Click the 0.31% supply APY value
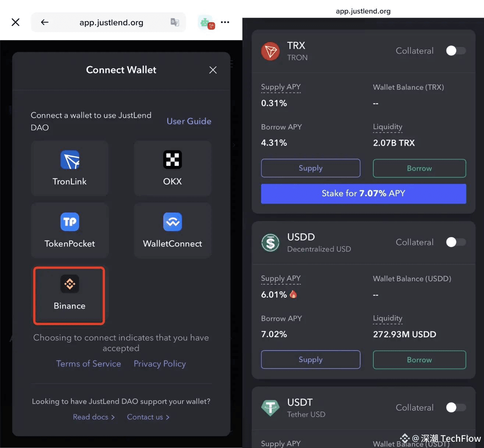 click(274, 103)
